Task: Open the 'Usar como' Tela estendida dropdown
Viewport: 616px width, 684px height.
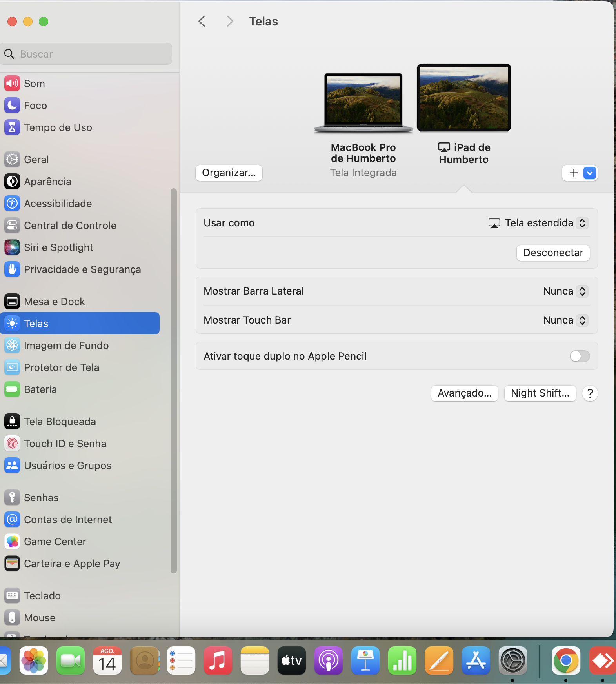Action: pos(539,223)
